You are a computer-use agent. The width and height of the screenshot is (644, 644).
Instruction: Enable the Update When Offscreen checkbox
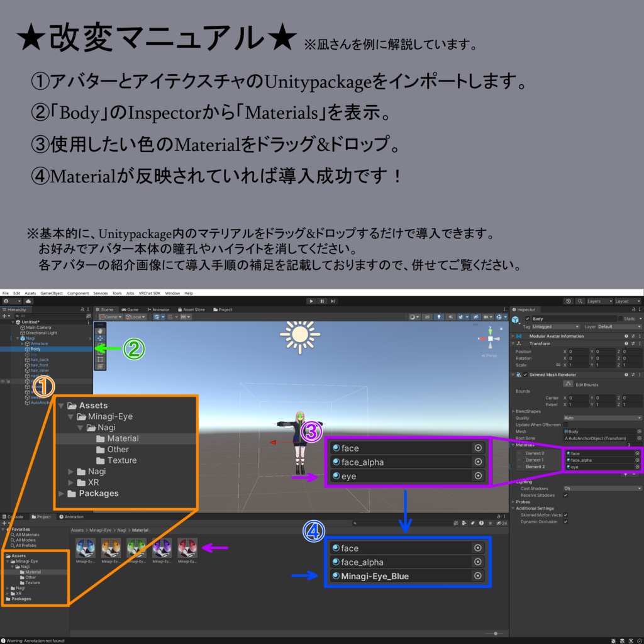pos(565,425)
